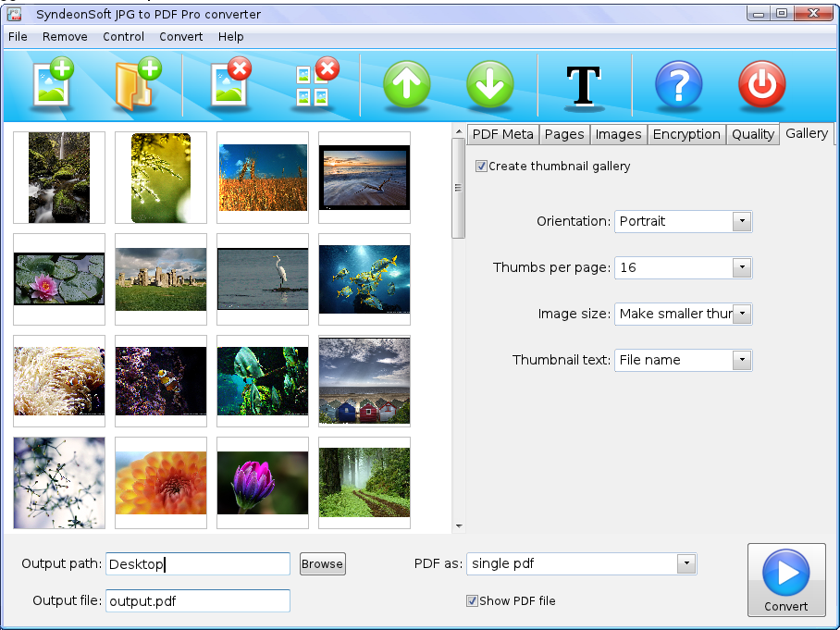Open the text stamp tool
Image resolution: width=840 pixels, height=630 pixels.
click(585, 85)
